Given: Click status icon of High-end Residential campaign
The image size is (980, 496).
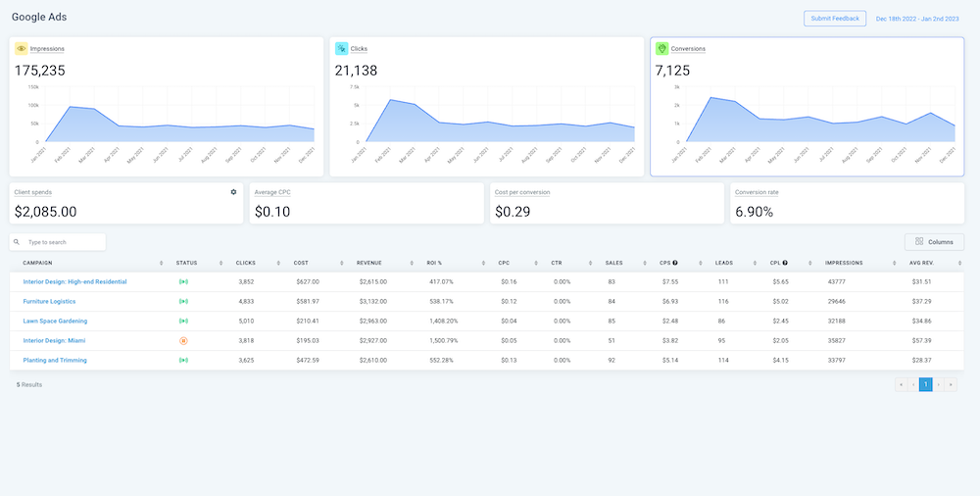Looking at the screenshot, I should click(183, 281).
